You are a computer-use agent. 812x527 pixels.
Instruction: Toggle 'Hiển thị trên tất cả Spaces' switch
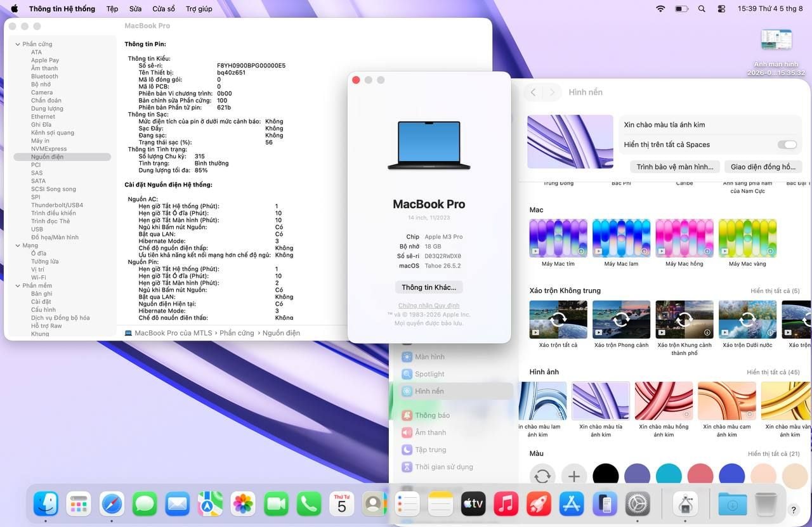[787, 145]
